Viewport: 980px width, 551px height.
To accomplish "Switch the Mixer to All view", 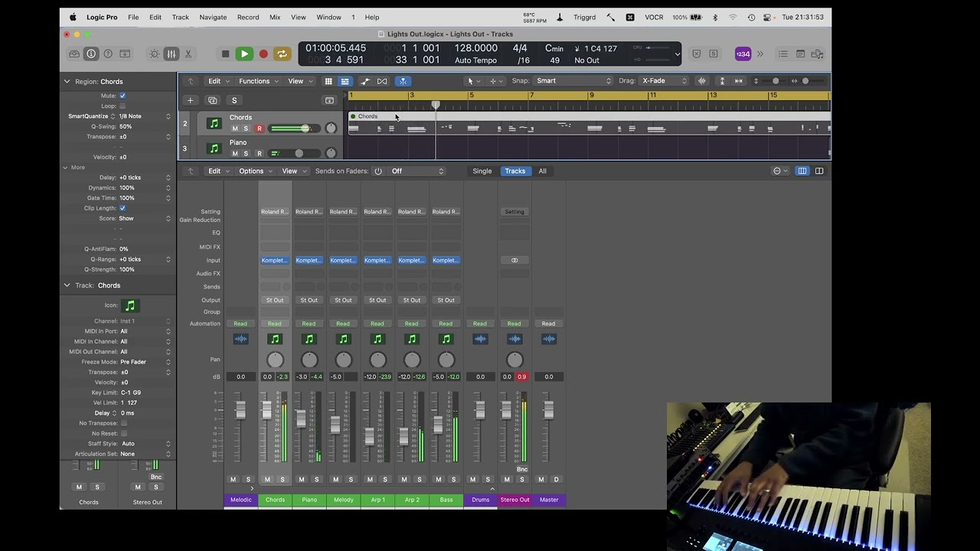I will point(543,171).
